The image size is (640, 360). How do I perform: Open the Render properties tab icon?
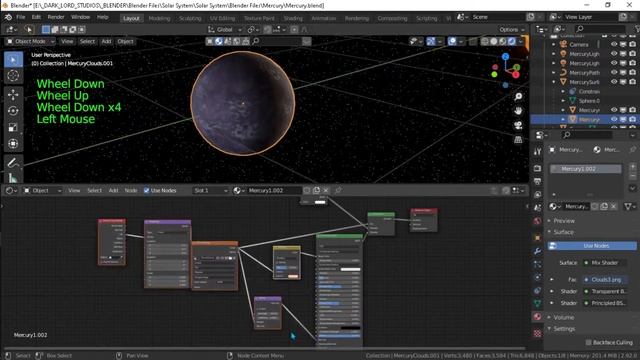538,168
